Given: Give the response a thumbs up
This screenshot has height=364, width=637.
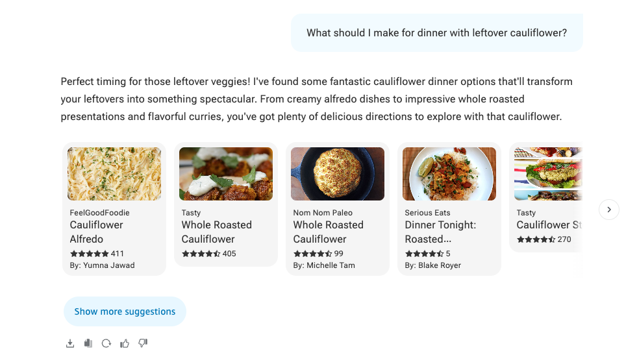Looking at the screenshot, I should click(x=125, y=343).
